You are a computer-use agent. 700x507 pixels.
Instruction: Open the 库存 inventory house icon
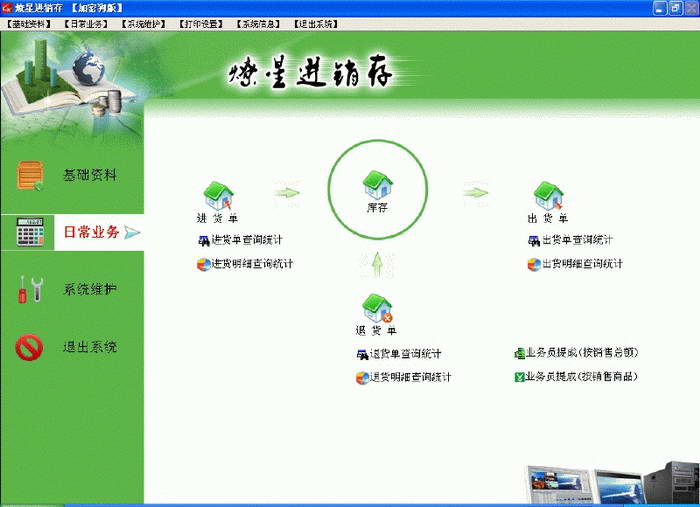[378, 184]
